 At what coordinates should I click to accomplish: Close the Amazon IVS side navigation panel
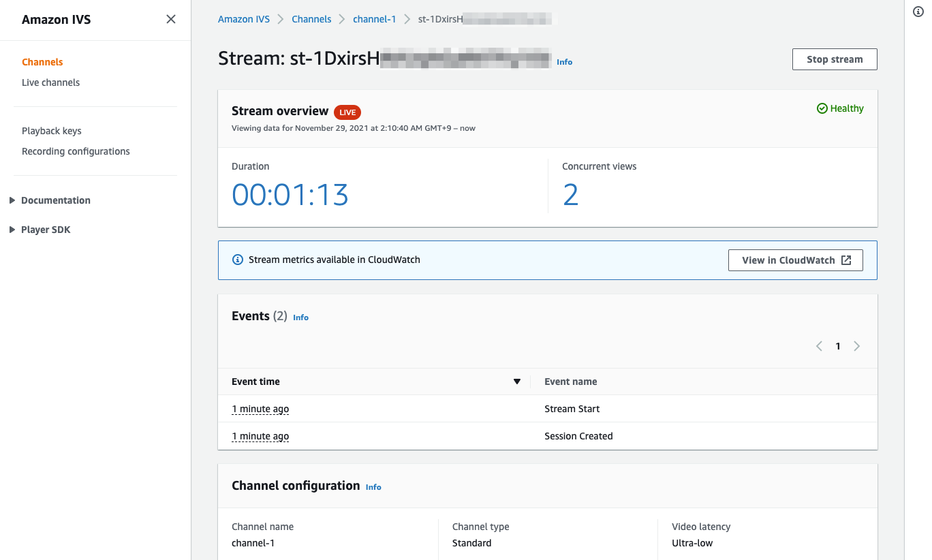(171, 19)
